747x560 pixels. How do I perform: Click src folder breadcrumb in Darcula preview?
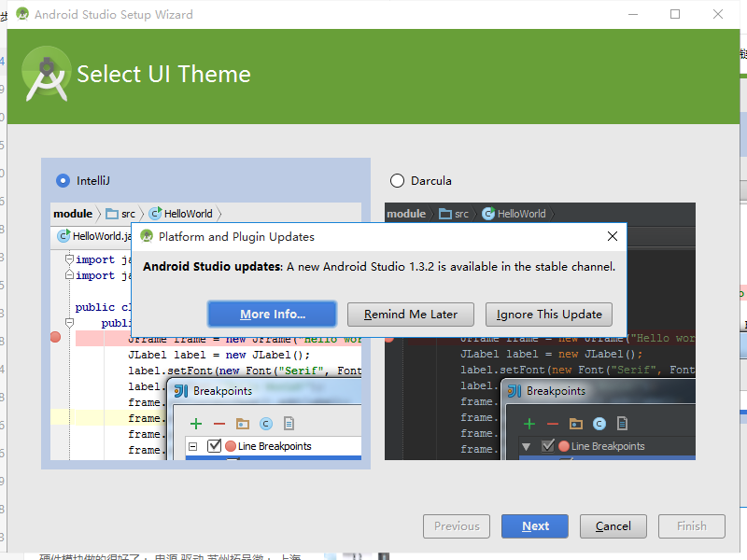click(454, 214)
